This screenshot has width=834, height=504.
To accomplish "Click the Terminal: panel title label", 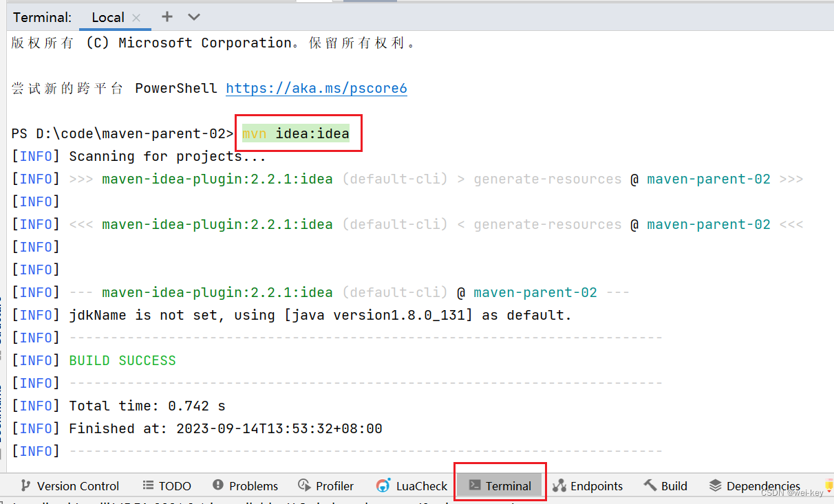I will point(43,17).
